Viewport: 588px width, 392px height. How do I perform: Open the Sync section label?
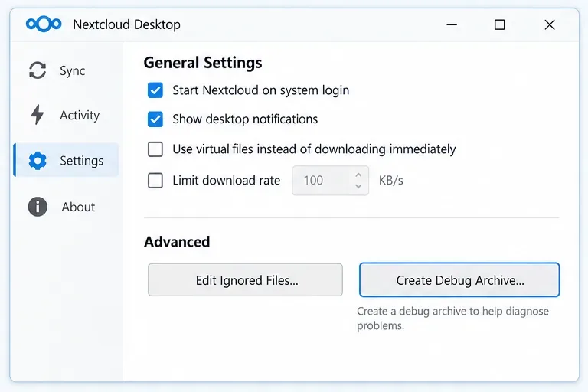pos(73,71)
